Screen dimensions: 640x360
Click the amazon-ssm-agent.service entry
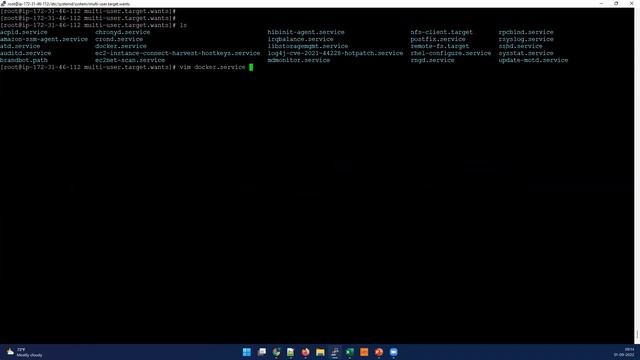[x=44, y=39]
